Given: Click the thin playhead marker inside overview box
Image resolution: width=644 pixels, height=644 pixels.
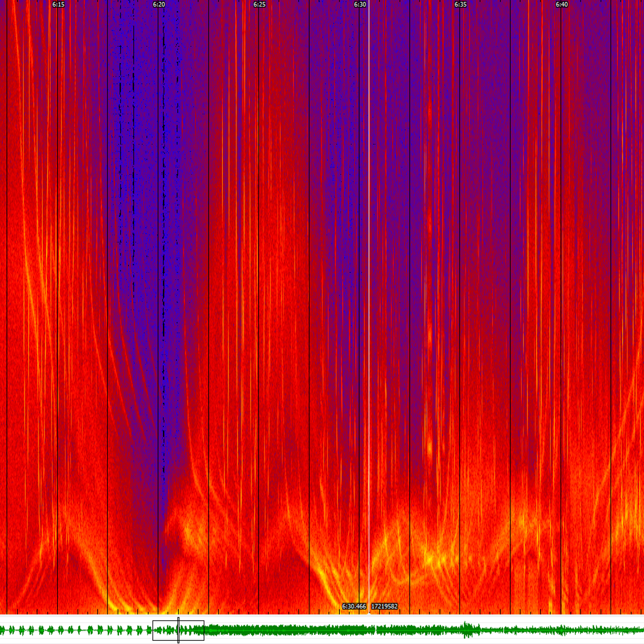Looking at the screenshot, I should pos(178,630).
